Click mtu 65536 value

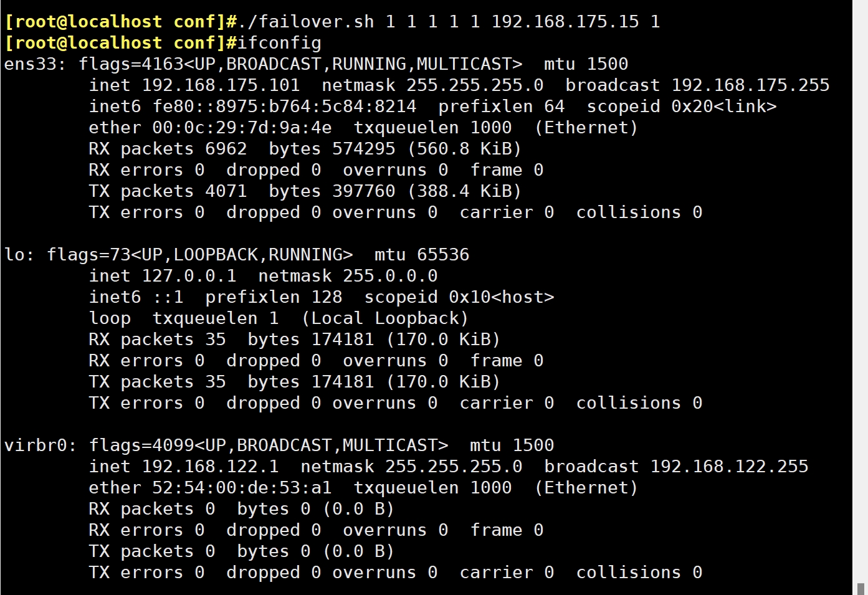click(442, 255)
